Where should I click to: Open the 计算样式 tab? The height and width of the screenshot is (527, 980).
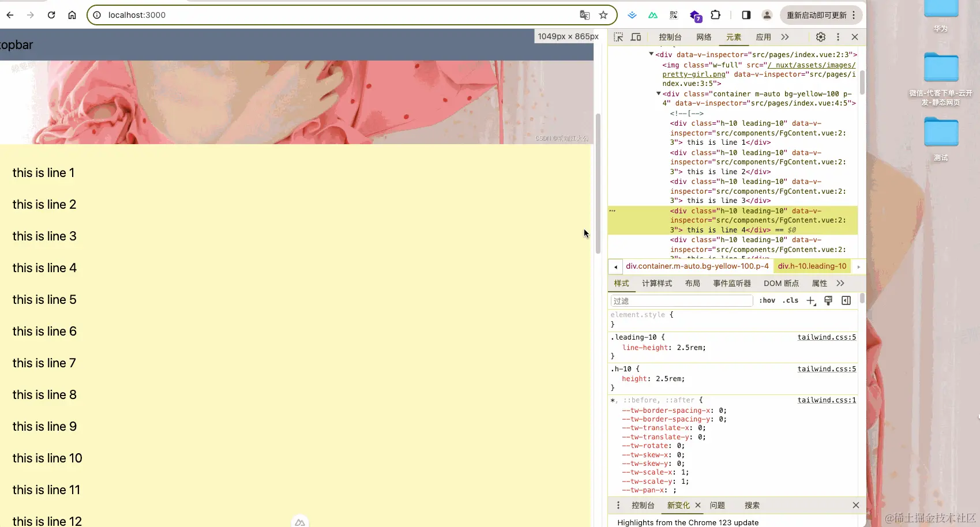coord(656,283)
